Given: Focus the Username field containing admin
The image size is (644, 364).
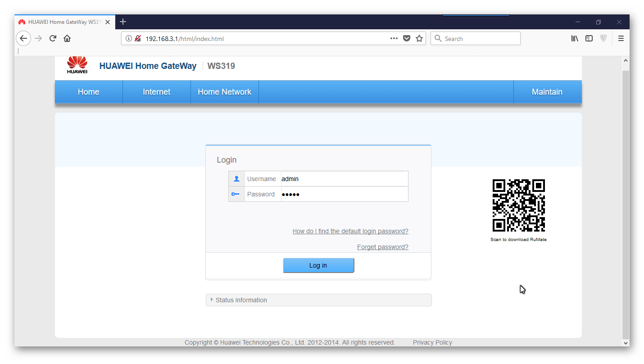Looking at the screenshot, I should pyautogui.click(x=345, y=179).
